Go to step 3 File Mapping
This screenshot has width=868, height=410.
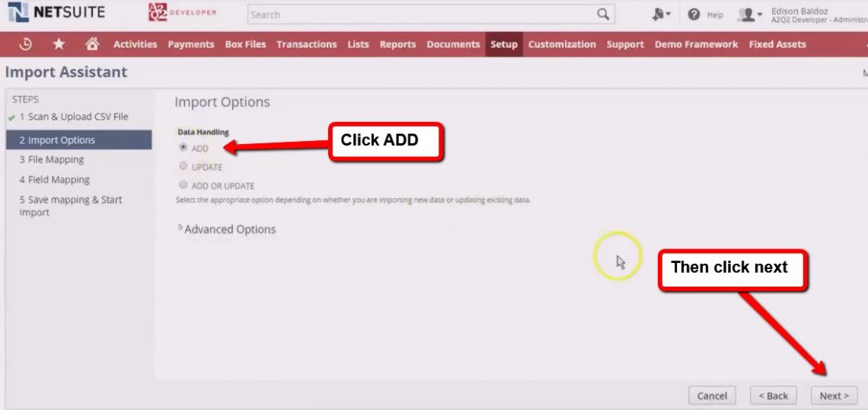(52, 160)
